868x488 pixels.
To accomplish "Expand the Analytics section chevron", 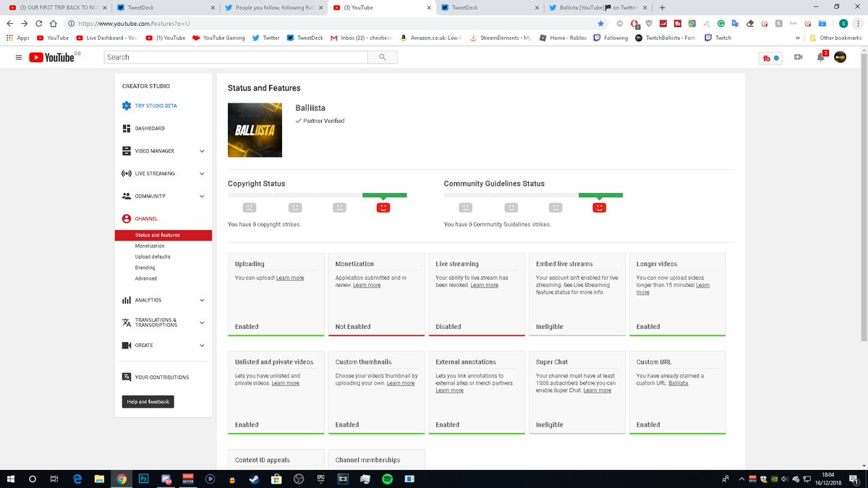I will [x=202, y=300].
